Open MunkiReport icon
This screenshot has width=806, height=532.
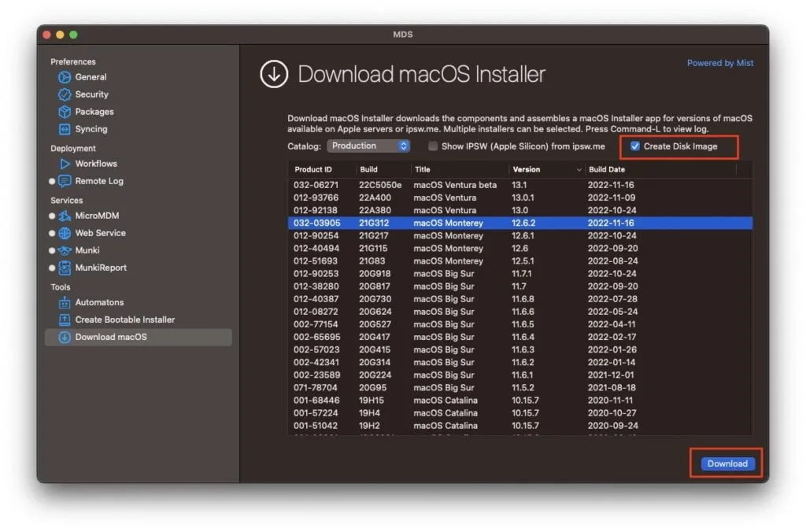coord(65,268)
